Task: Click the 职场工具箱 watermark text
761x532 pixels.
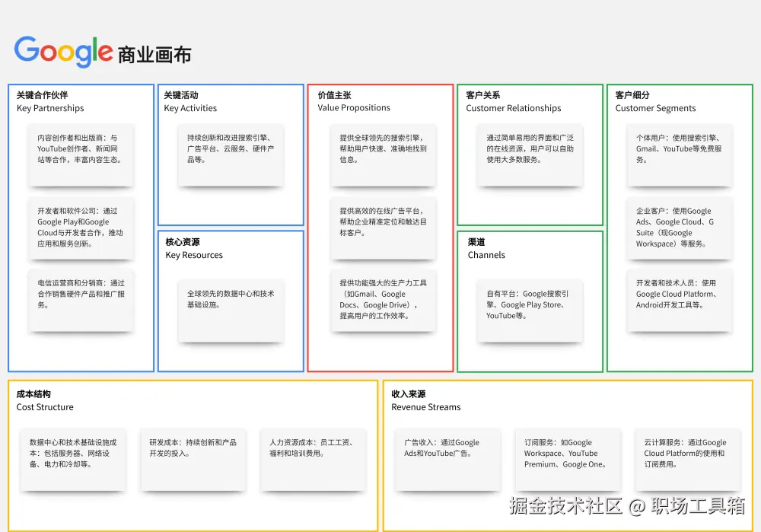Action: pos(695,505)
